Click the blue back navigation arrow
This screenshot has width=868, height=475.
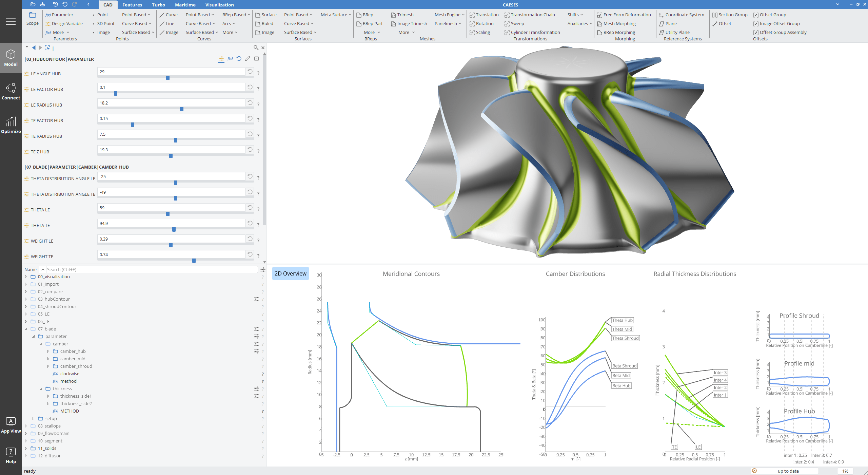34,48
